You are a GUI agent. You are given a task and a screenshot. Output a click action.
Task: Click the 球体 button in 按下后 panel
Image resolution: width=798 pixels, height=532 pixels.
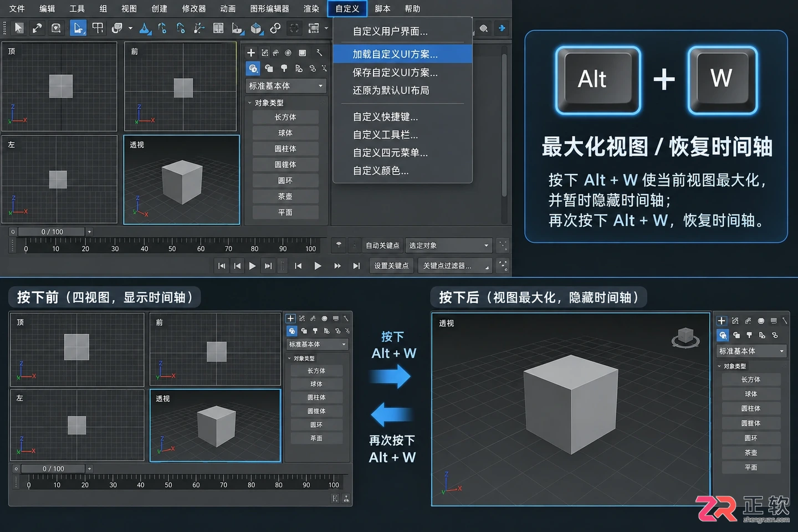(x=751, y=394)
